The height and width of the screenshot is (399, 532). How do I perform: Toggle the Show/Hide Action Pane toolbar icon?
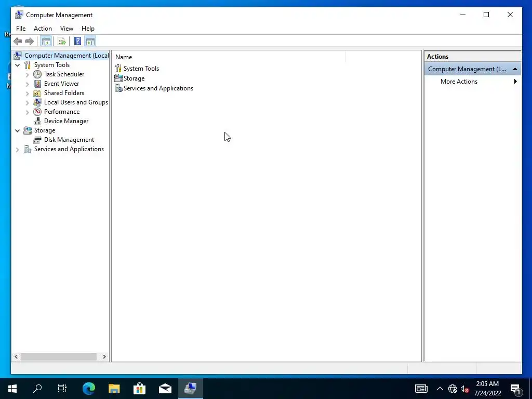(x=90, y=42)
